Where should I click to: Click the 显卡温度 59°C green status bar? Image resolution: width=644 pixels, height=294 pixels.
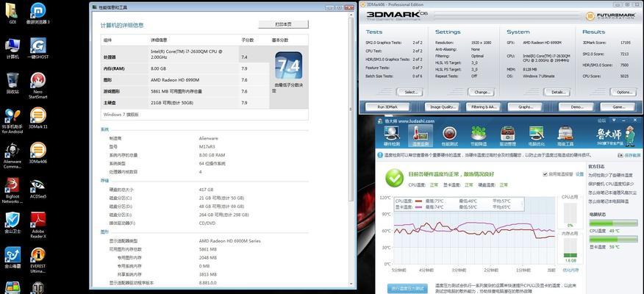pos(614,240)
